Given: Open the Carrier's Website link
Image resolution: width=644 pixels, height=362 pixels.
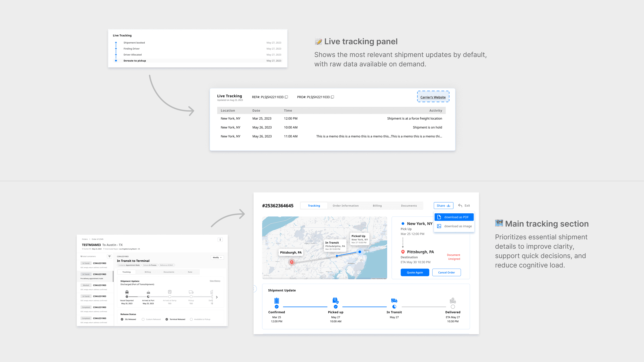Looking at the screenshot, I should pos(433,97).
